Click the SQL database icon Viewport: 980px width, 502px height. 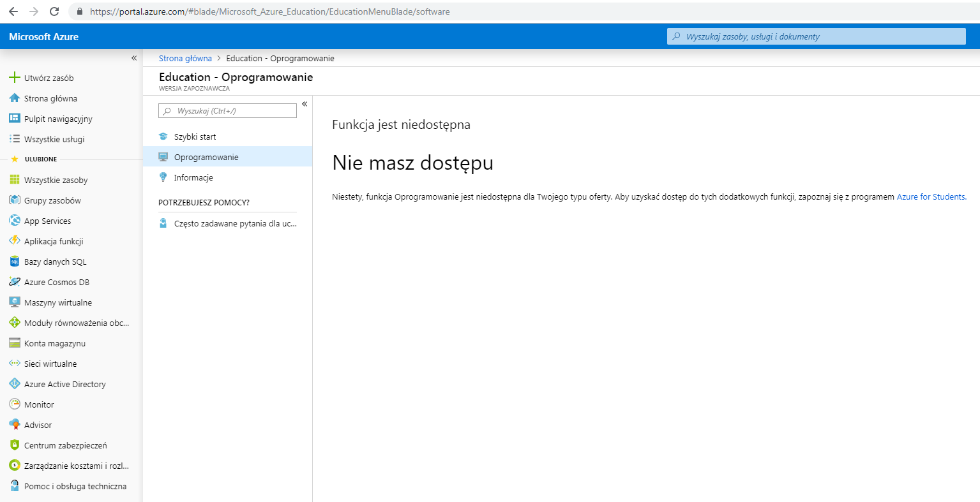click(x=14, y=262)
